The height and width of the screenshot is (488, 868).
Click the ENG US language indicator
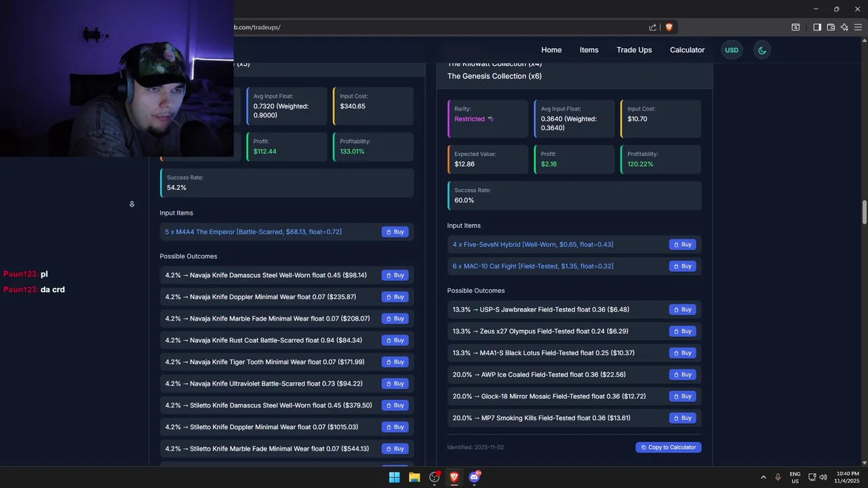pyautogui.click(x=795, y=477)
